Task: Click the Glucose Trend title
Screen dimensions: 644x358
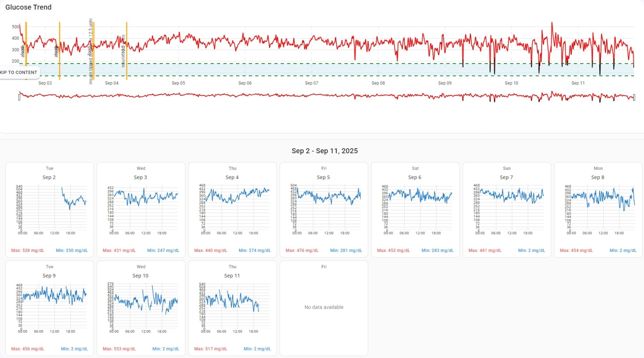Action: (28, 7)
